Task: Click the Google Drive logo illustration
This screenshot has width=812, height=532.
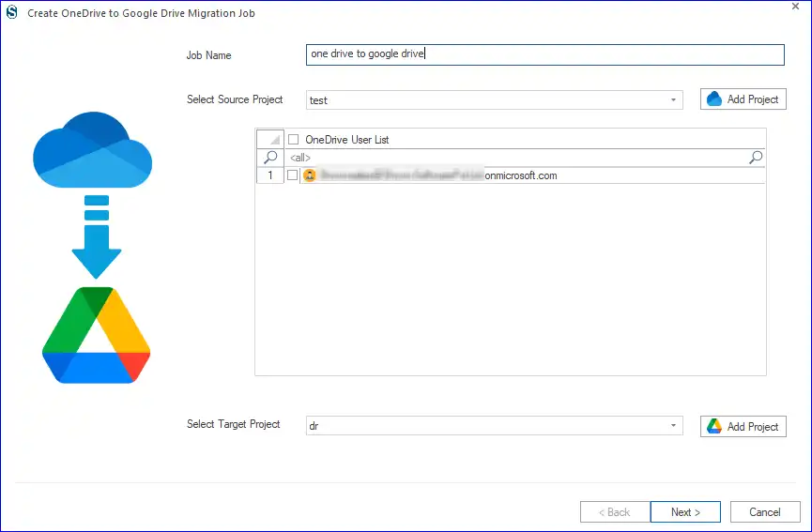Action: click(97, 335)
